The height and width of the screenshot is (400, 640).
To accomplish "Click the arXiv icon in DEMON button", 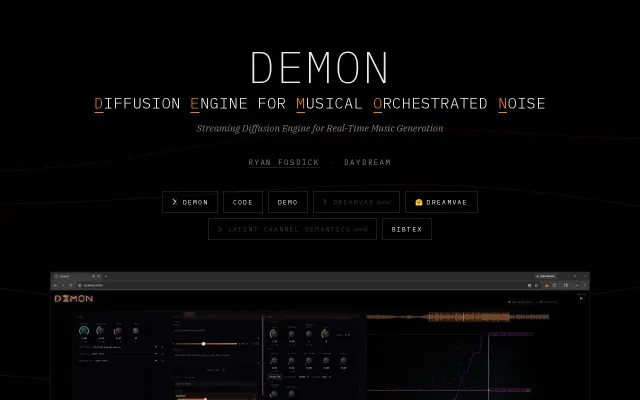I will 175,202.
